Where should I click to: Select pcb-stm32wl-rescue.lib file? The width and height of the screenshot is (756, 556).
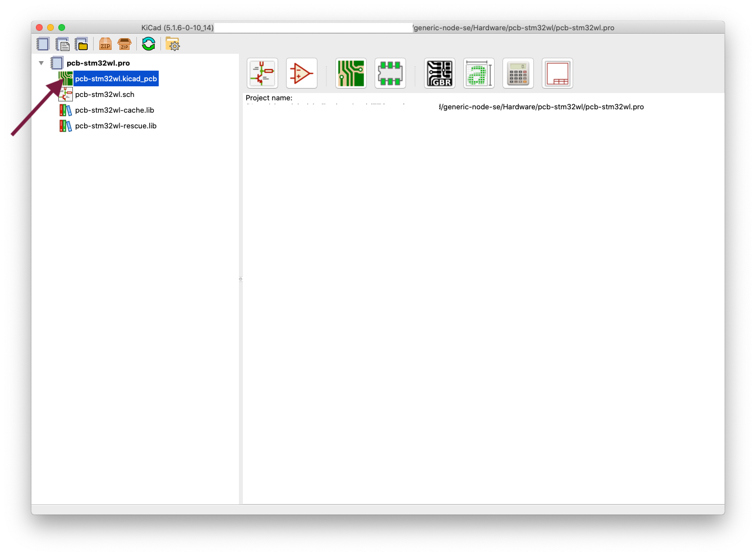(116, 126)
